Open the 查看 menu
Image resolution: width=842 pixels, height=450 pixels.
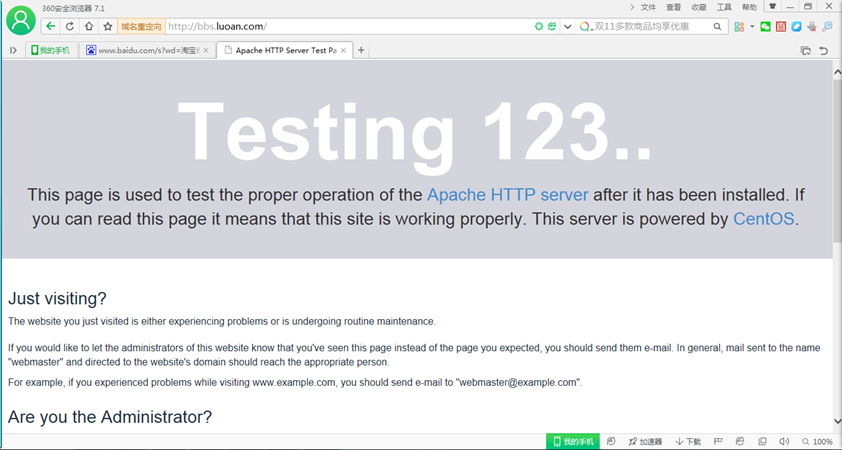pos(673,7)
